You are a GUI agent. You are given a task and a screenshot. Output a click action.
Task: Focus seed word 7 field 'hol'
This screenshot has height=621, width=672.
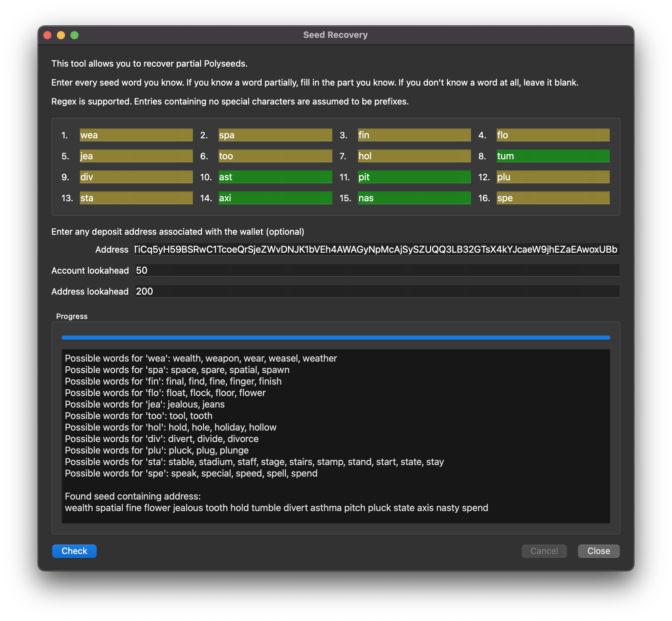click(414, 156)
